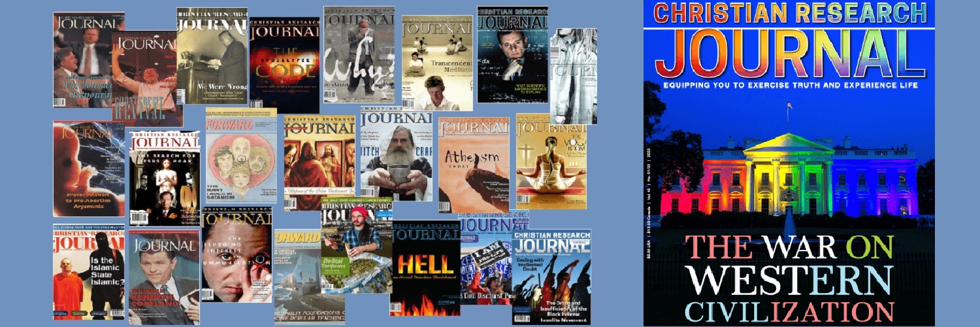This screenshot has width=980, height=327.
Task: Open the 'Communication' close-up face cover
Action: (x=237, y=254)
